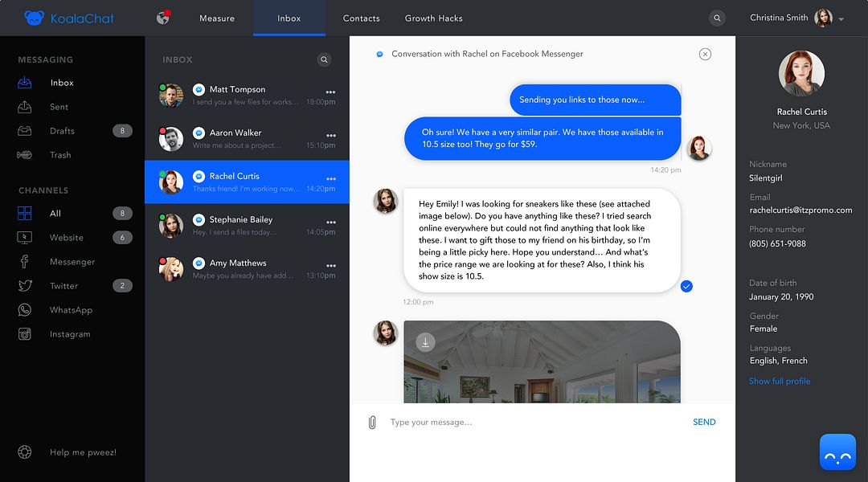Image resolution: width=868 pixels, height=482 pixels.
Task: Open Christina Smith account dropdown arrow
Action: pyautogui.click(x=841, y=18)
